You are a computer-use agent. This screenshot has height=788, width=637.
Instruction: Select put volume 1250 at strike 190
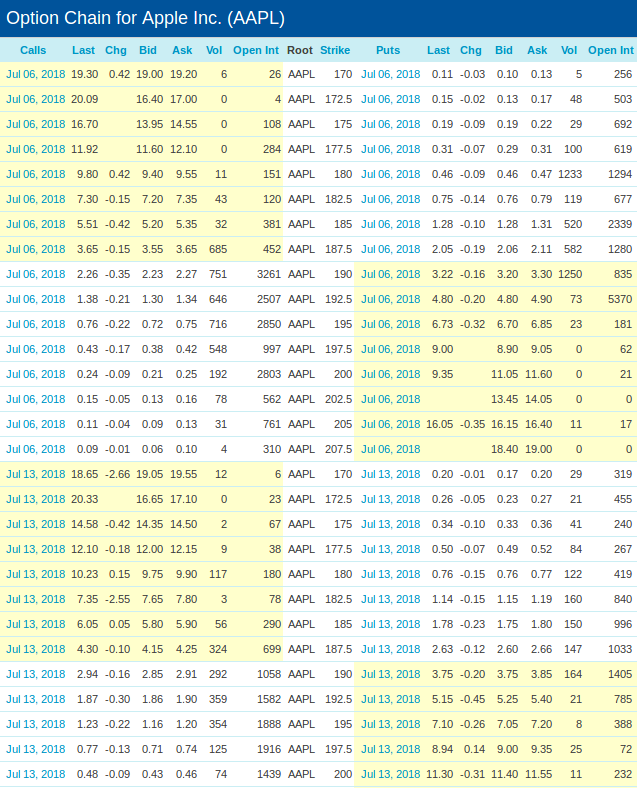point(570,274)
